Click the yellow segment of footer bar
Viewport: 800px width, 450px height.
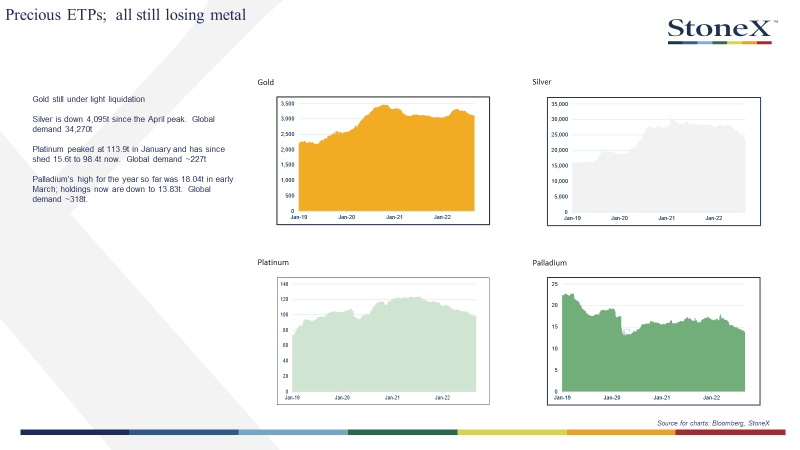(512, 432)
